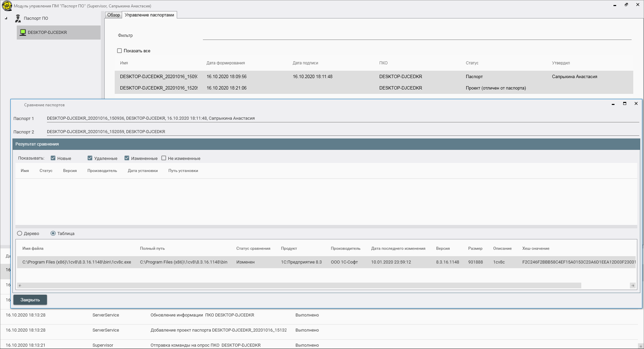Click the Закрыть button

click(x=30, y=300)
